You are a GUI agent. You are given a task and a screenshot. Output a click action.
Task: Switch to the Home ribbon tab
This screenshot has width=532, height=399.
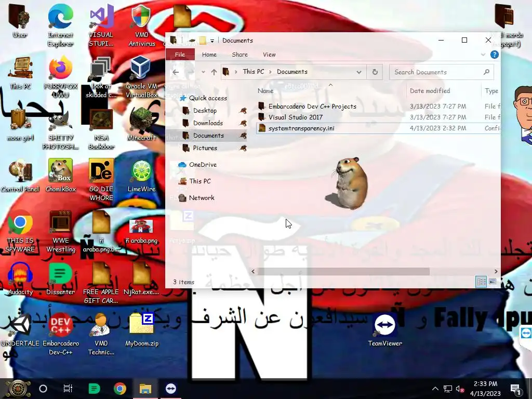coord(209,54)
